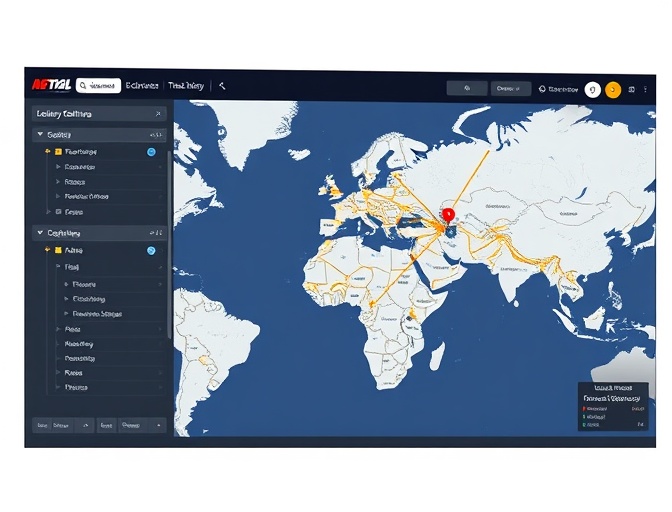Toggle the blue circle in the first section's folder row
Screen dimensions: 672x512
tap(151, 152)
